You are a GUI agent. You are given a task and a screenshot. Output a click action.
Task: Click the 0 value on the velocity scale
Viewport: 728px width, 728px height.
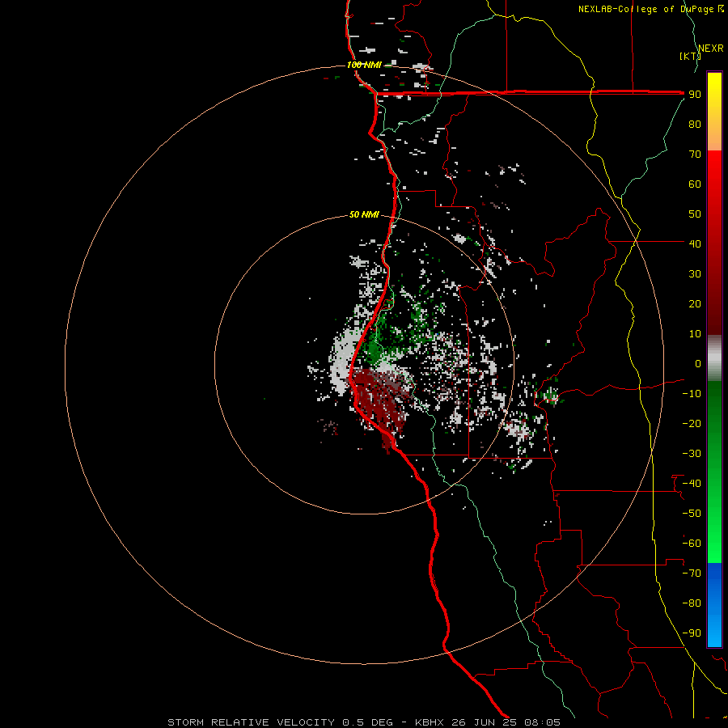pos(698,363)
